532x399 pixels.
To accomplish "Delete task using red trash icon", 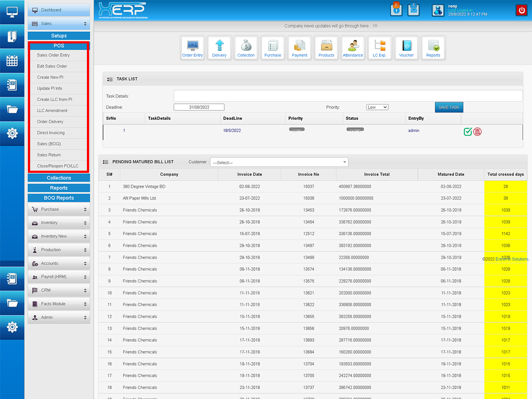I will (477, 131).
